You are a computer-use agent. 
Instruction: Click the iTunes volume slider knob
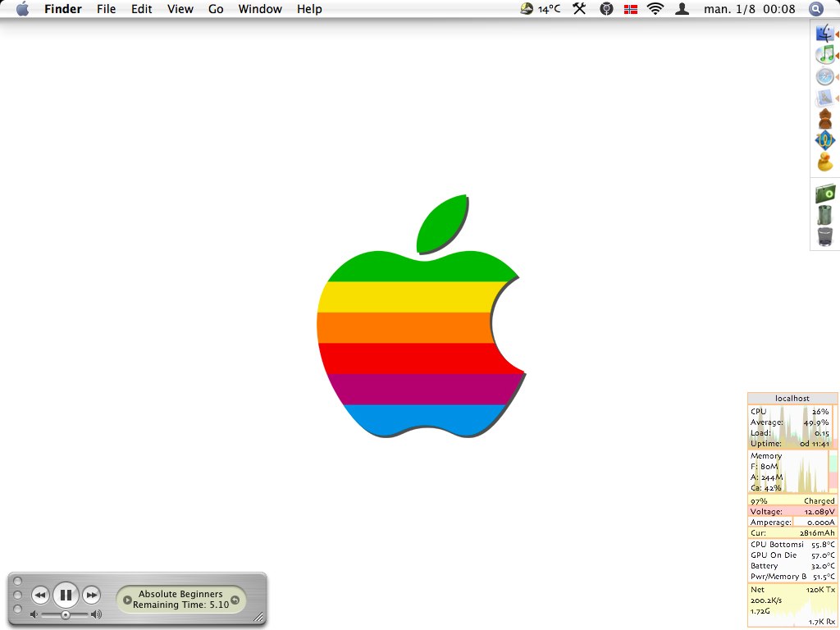[x=66, y=615]
